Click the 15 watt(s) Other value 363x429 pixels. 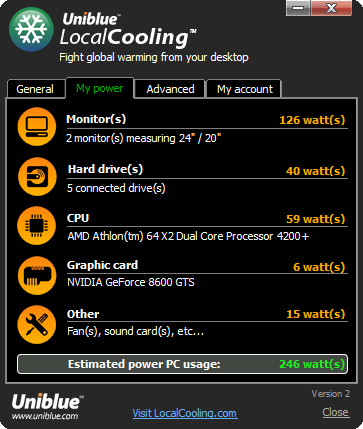pyautogui.click(x=315, y=314)
